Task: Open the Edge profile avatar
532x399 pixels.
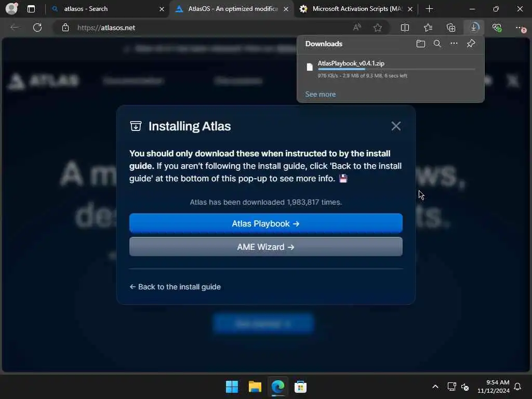Action: pyautogui.click(x=11, y=8)
